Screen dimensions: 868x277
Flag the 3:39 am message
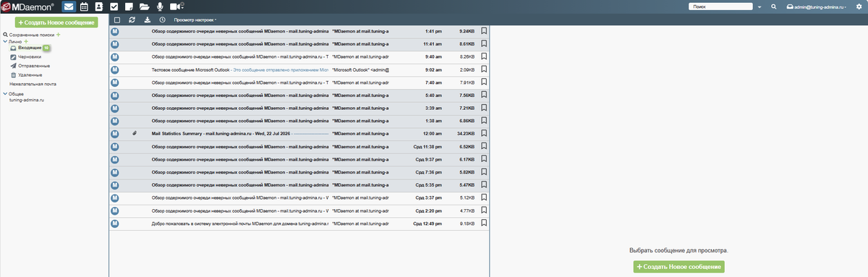tap(484, 108)
